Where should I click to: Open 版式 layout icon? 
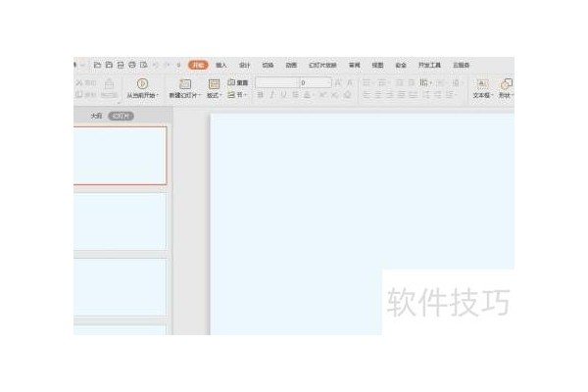[214, 83]
